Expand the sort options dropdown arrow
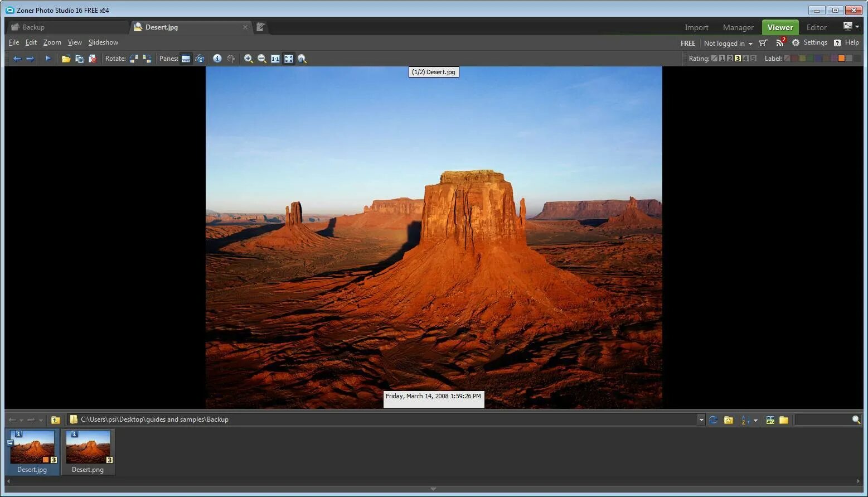Screen dimensions: 868x497 click(755, 420)
